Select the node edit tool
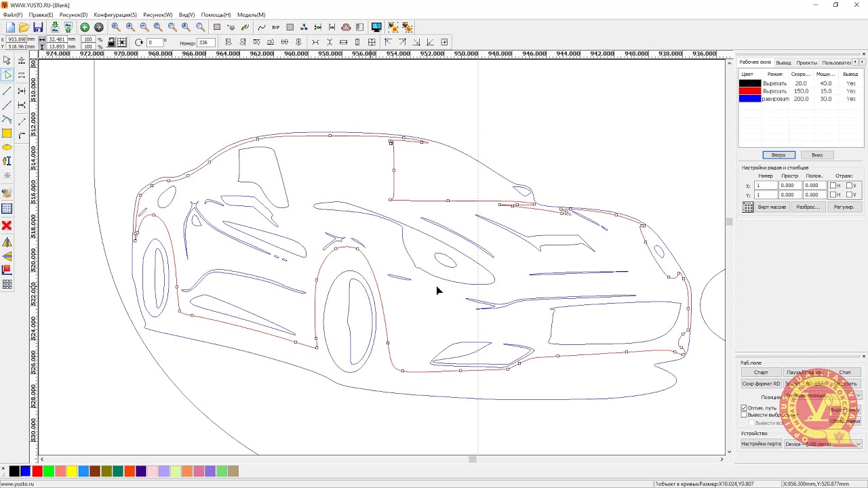This screenshot has height=488, width=868. click(x=7, y=75)
